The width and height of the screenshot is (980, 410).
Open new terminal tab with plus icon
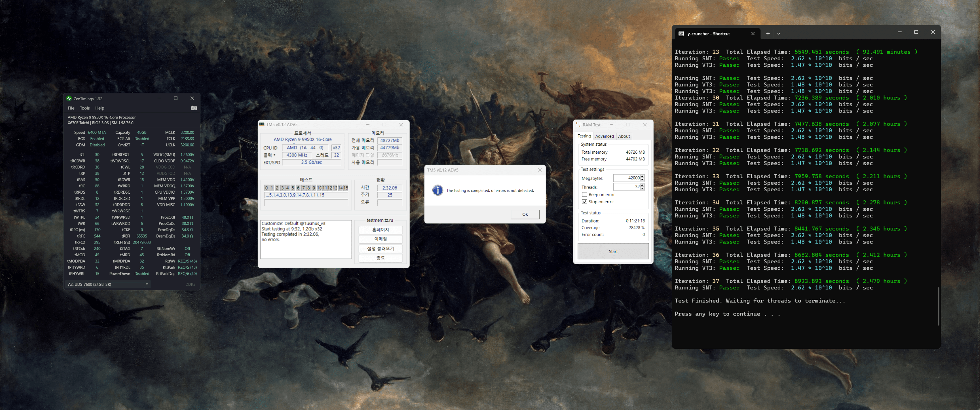(x=768, y=33)
